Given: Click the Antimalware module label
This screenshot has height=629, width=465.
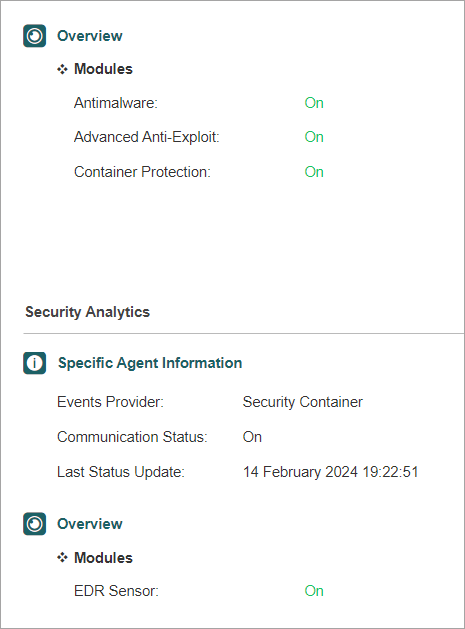Looking at the screenshot, I should [x=116, y=103].
